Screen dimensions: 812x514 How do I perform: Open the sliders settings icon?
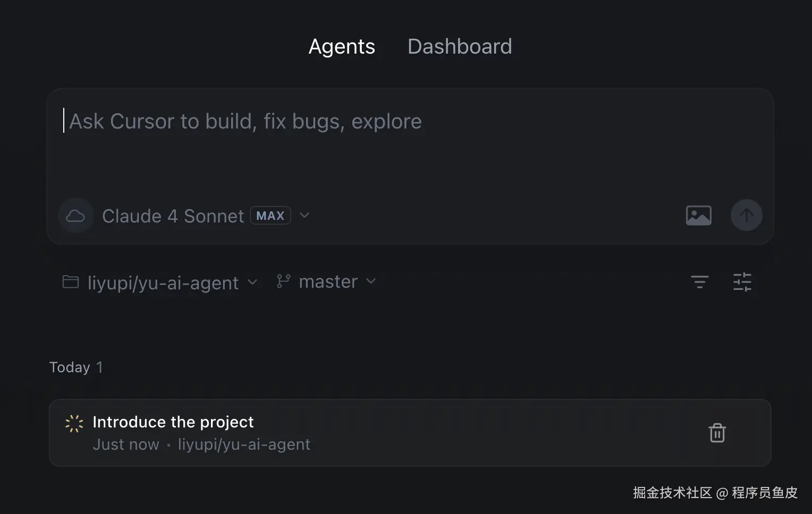click(742, 281)
